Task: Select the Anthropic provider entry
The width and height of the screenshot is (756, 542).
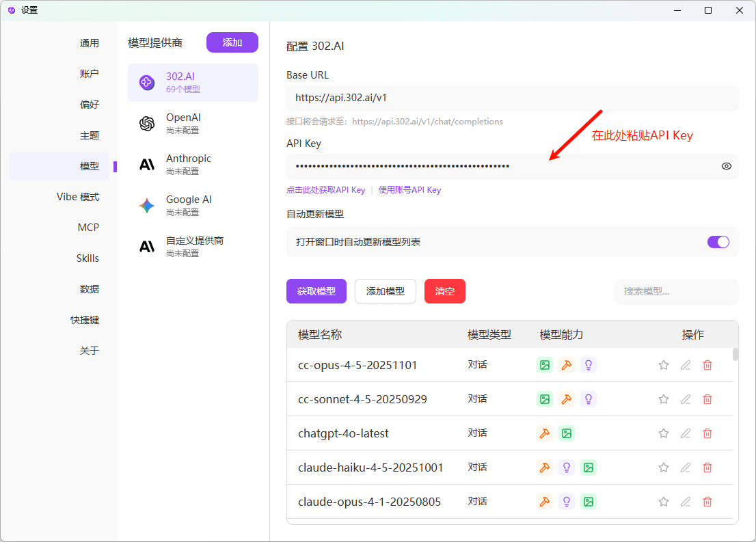Action: click(193, 165)
